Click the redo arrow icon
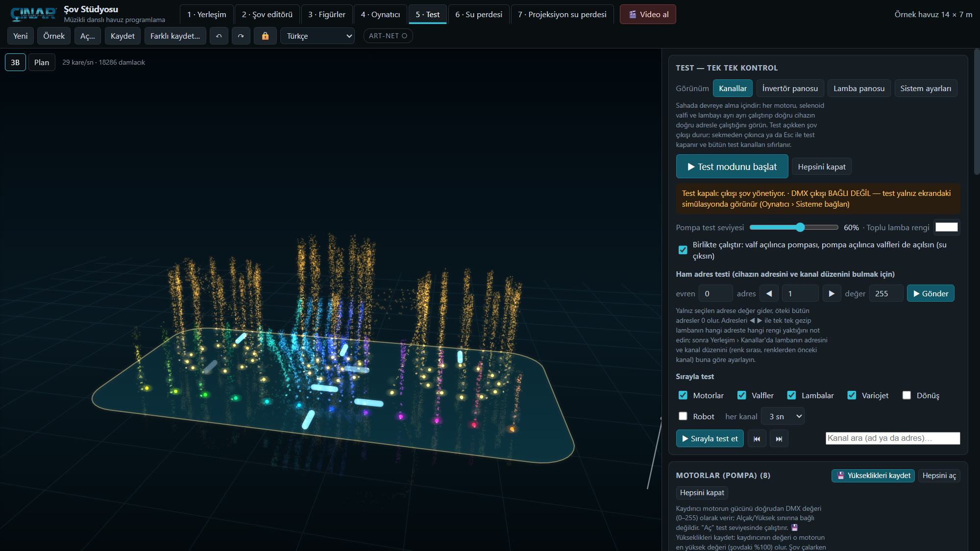The image size is (980, 551). pyautogui.click(x=241, y=36)
